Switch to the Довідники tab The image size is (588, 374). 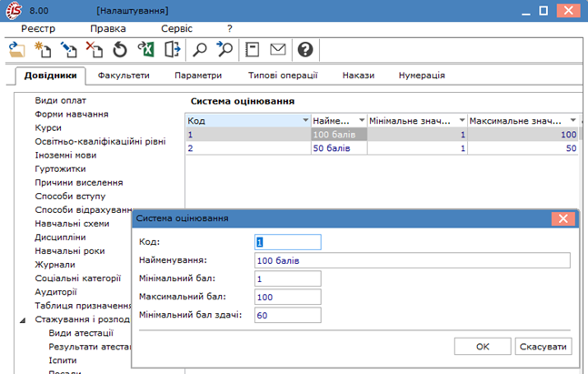pyautogui.click(x=51, y=76)
